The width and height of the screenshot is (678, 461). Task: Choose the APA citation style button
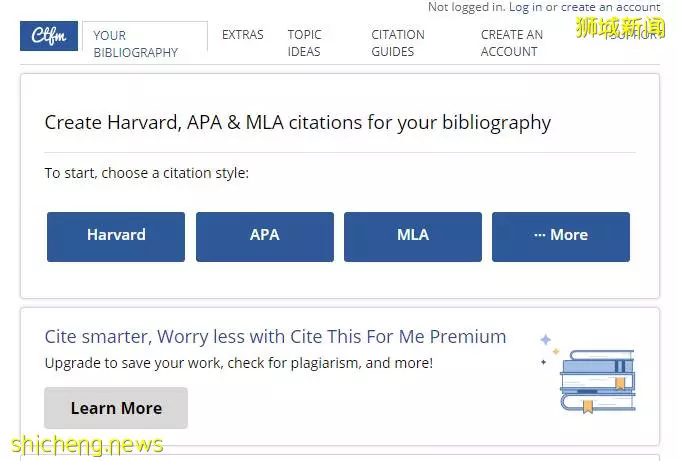click(265, 237)
